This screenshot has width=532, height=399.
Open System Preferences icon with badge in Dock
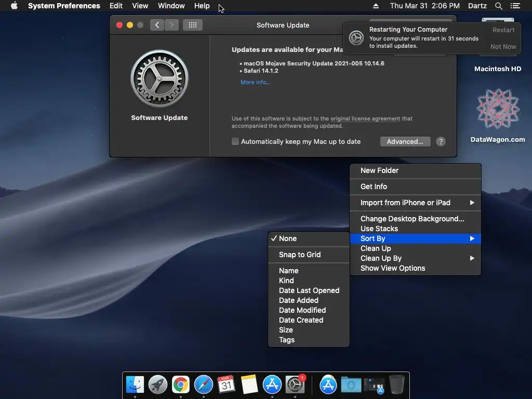click(295, 385)
